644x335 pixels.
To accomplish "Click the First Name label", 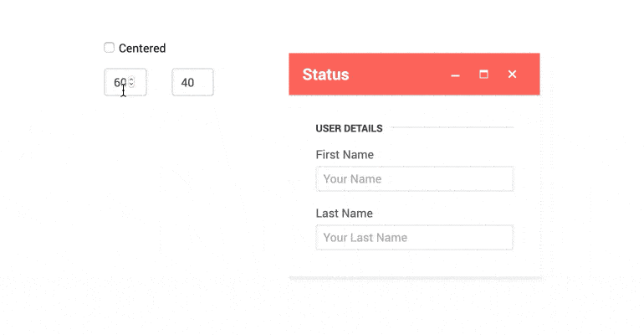I will (345, 155).
